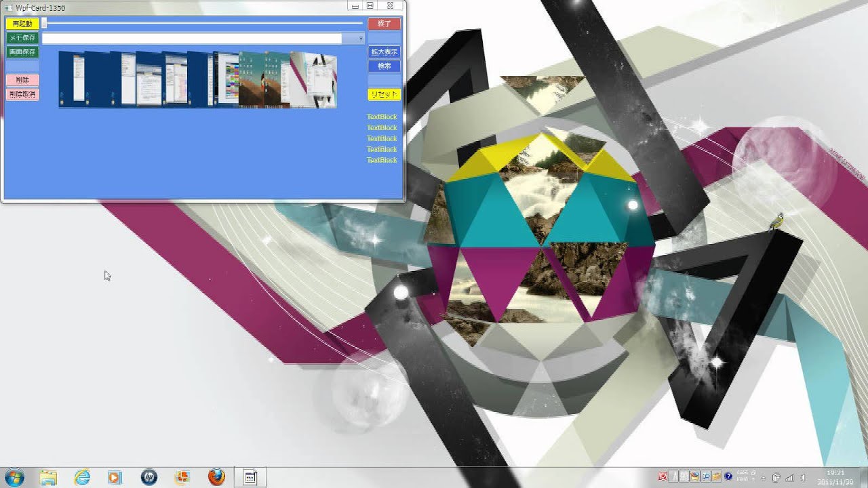The width and height of the screenshot is (868, 488).
Task: Click the yellow リセット reset button
Action: (x=384, y=94)
